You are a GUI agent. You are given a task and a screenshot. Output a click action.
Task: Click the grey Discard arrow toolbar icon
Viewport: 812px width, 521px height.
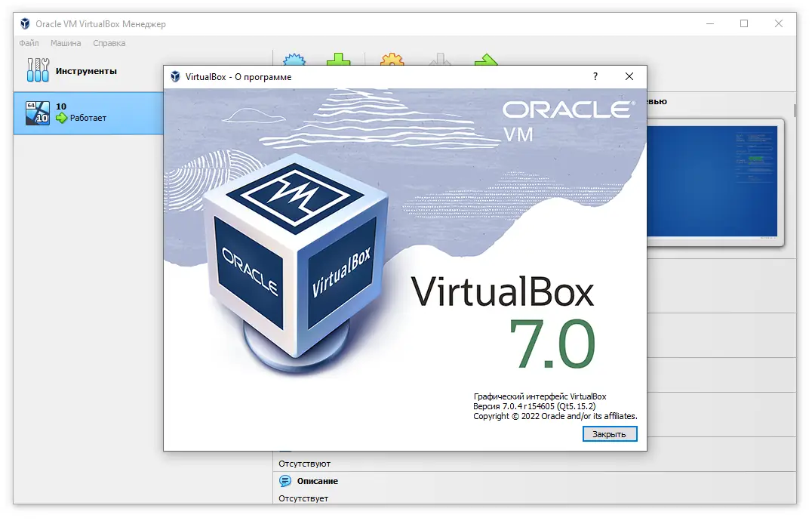(x=440, y=60)
